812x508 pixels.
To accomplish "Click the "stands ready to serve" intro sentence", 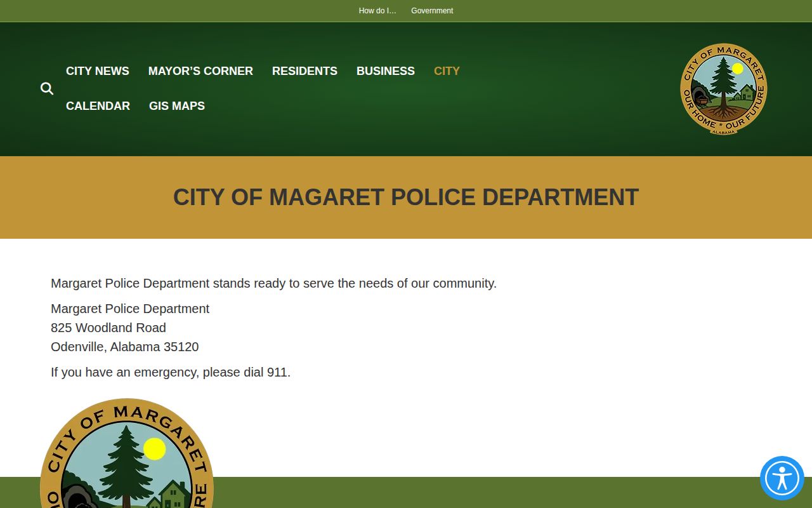I will coord(273,283).
